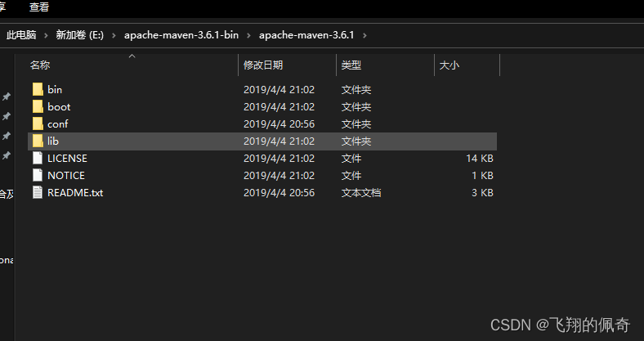Expand chevron after apache-maven-3.6.1-bin breadcrumb
Viewport: 644px width, 341px height.
coord(249,35)
